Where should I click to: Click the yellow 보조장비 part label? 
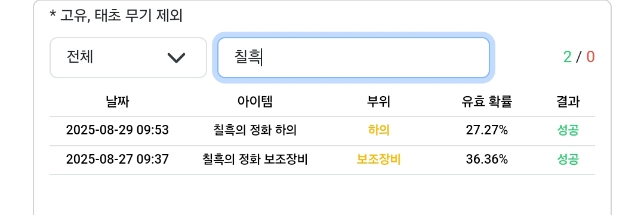[x=378, y=159]
